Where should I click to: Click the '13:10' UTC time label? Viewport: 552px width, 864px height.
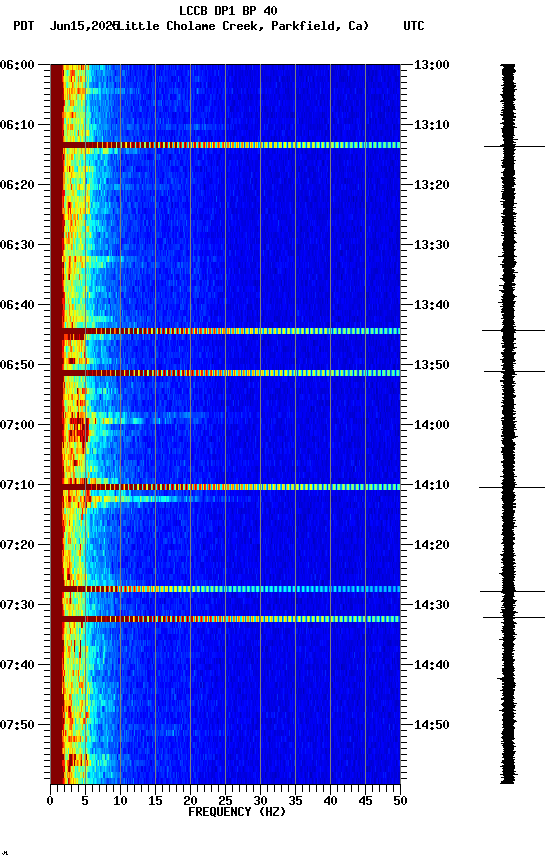(x=432, y=125)
